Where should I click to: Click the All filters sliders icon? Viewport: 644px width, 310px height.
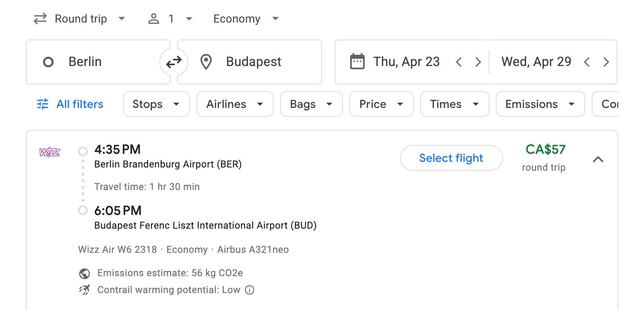[x=43, y=104]
